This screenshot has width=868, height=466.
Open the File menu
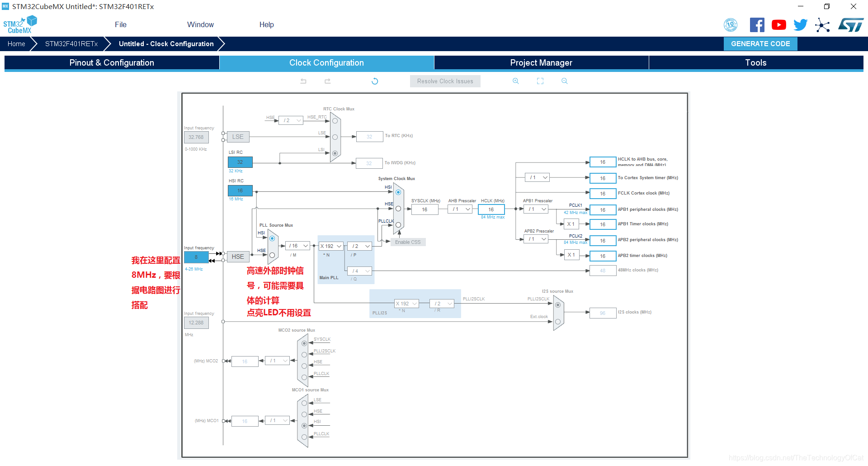point(121,24)
